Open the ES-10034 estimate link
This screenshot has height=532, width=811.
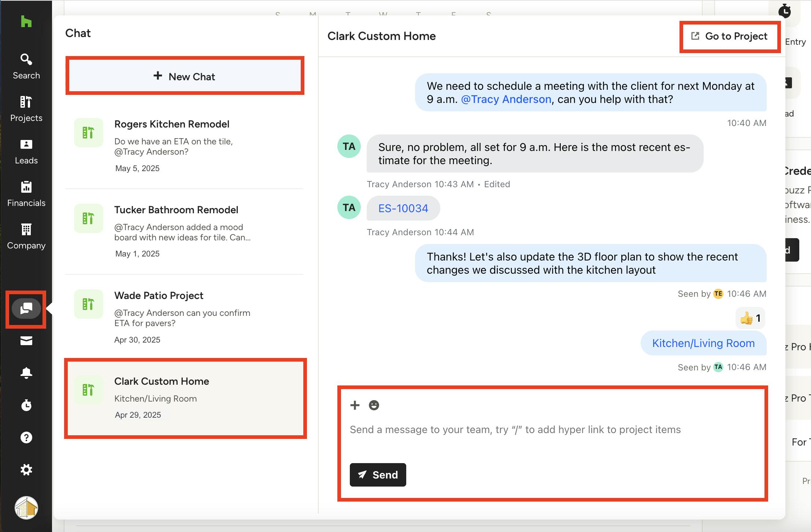[x=403, y=208]
